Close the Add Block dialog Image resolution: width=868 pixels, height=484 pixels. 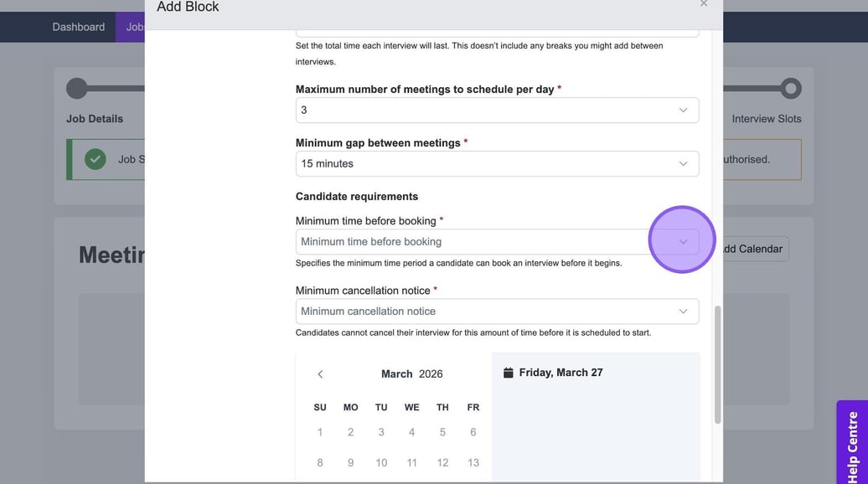pos(704,4)
